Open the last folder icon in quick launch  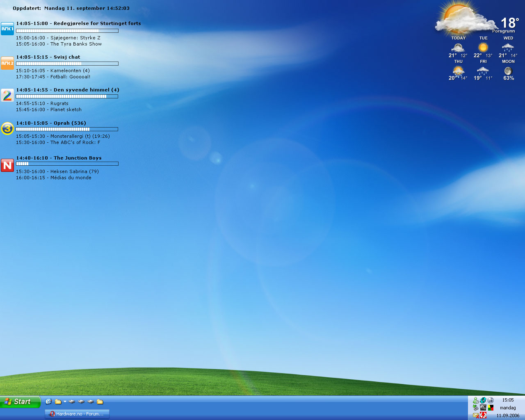pos(100,402)
